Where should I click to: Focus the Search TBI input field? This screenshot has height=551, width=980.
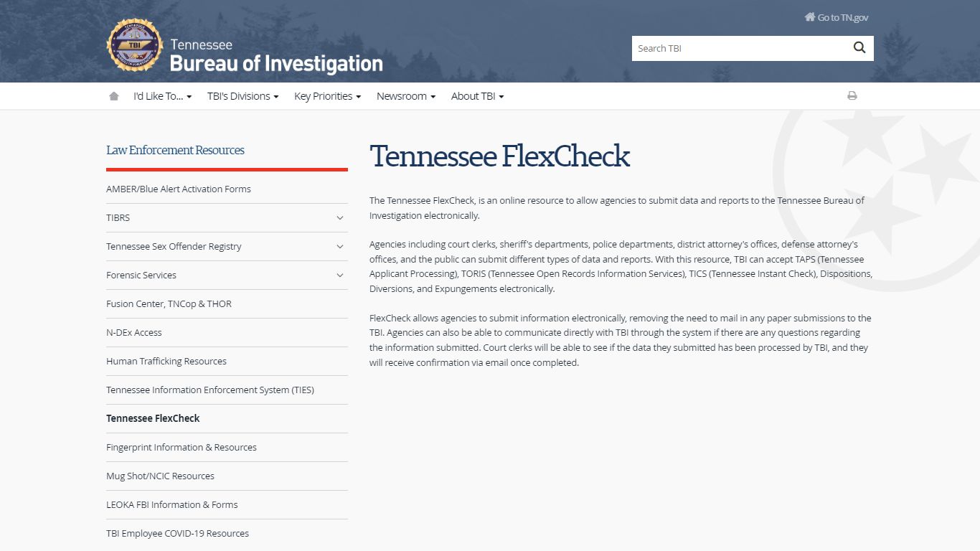739,48
